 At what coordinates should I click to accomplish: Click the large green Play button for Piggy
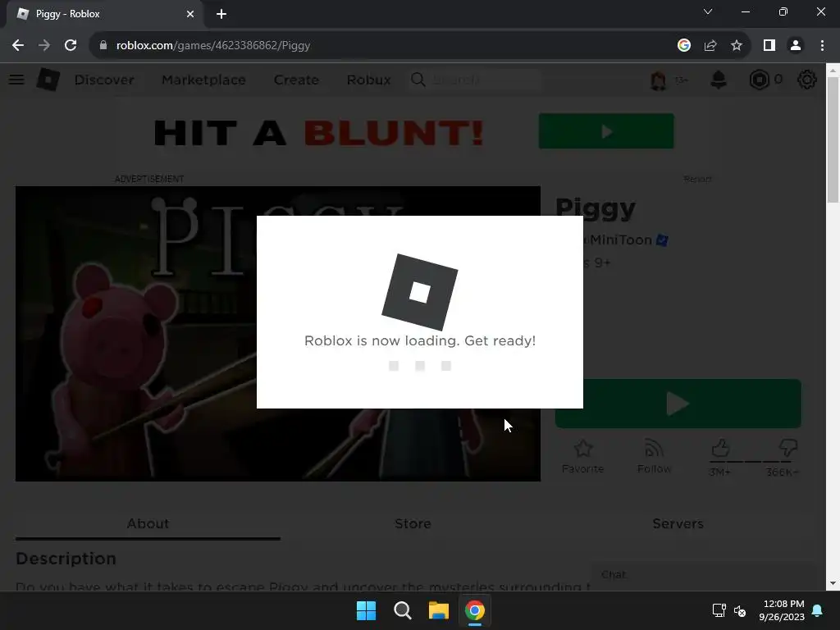pos(678,404)
